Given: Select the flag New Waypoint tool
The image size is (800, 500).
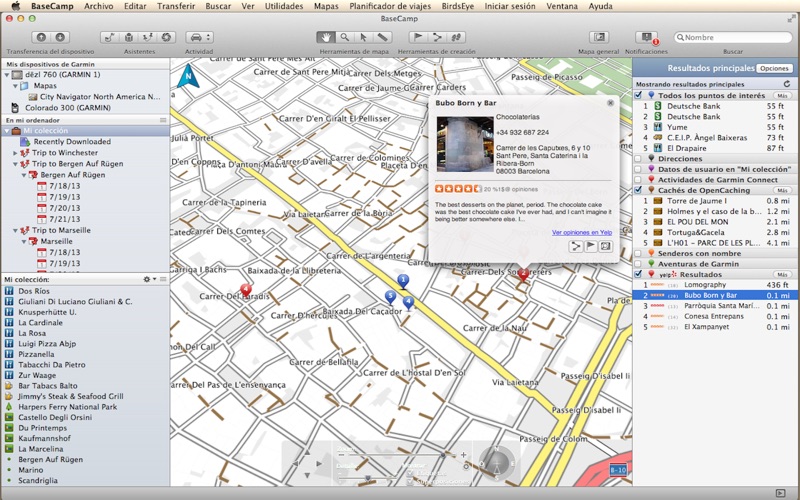Looking at the screenshot, I should point(418,37).
